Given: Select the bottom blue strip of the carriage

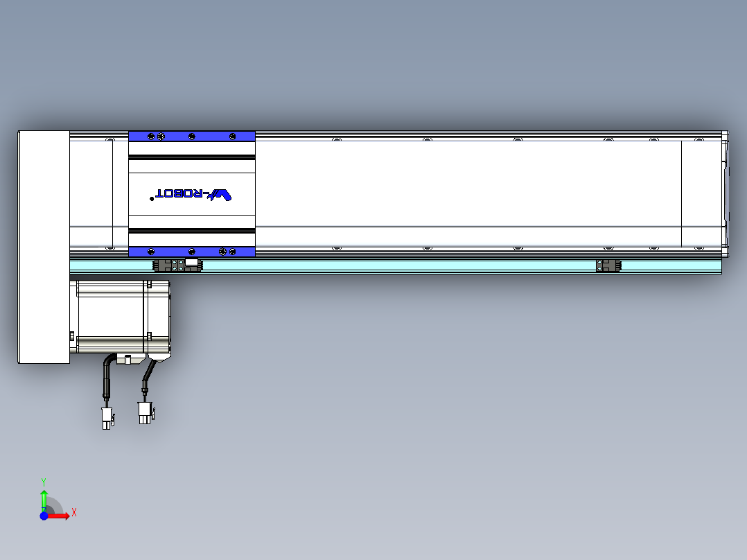Looking at the screenshot, I should point(192,252).
